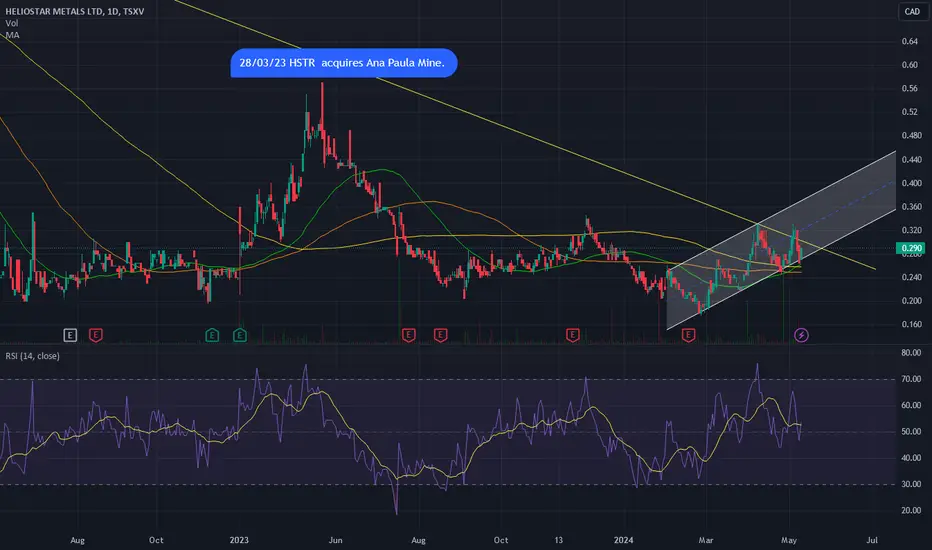Click the 20.00 RSI scale label

coord(911,511)
